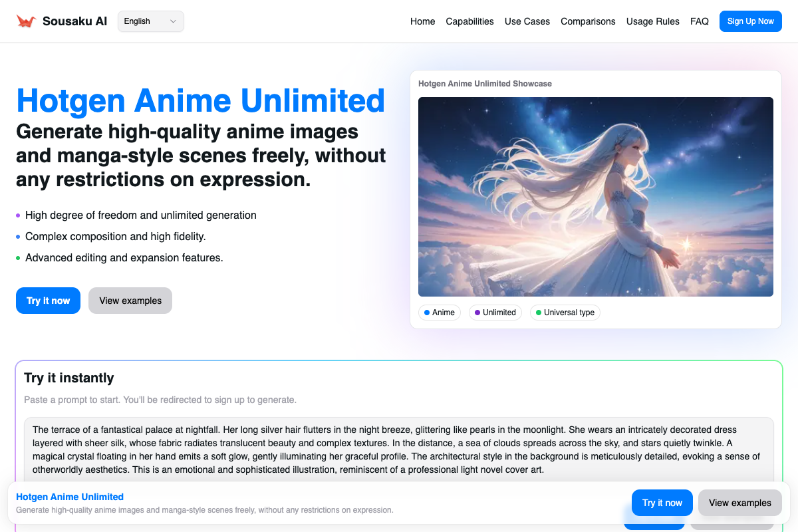Open Usage Rules in the navigation

652,21
